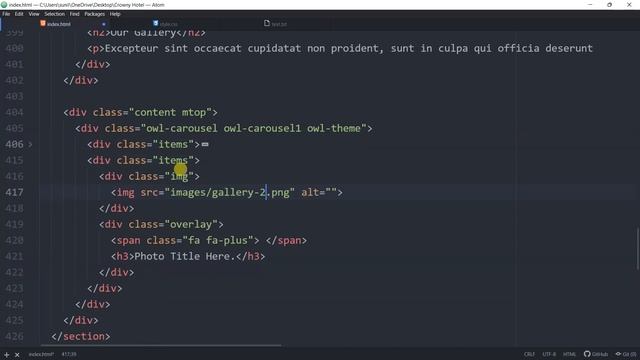Open the Find menu

tap(74, 14)
